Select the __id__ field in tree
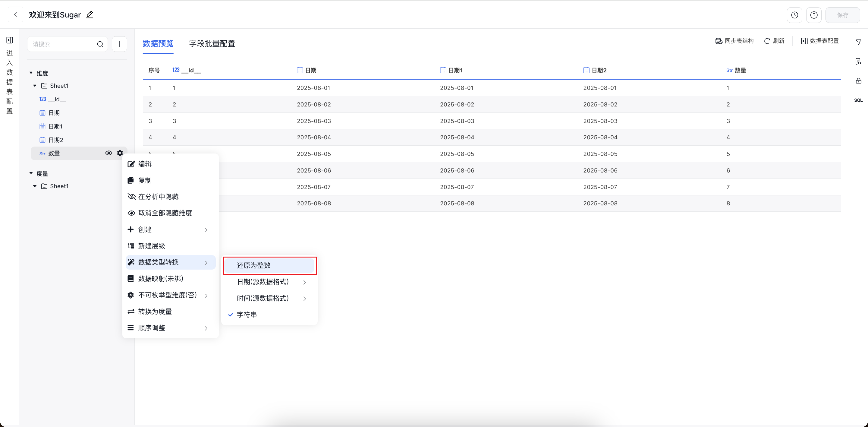 (x=79, y=99)
